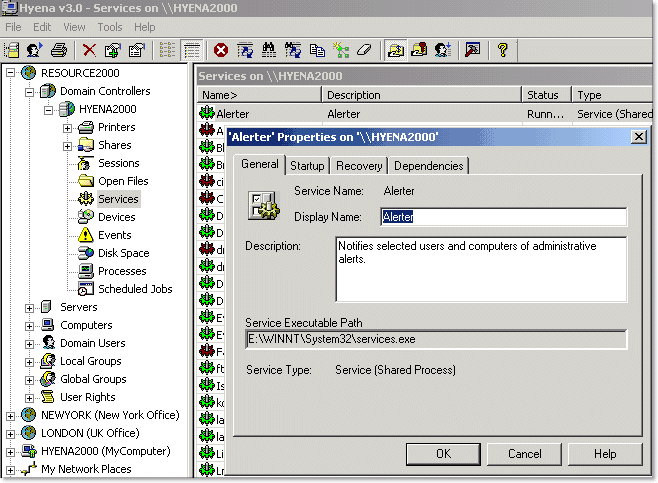Select My Network Places in the tree

[x=86, y=469]
